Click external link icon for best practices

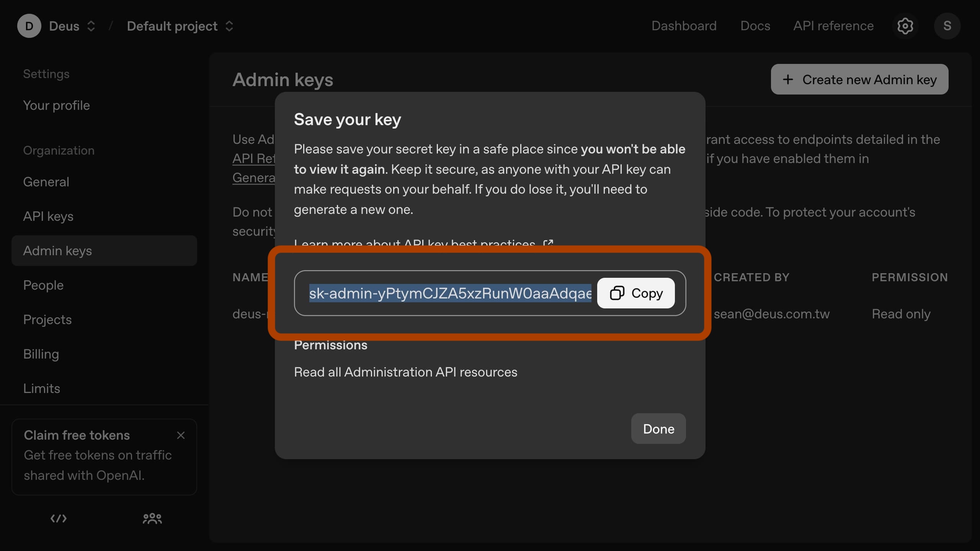coord(548,243)
